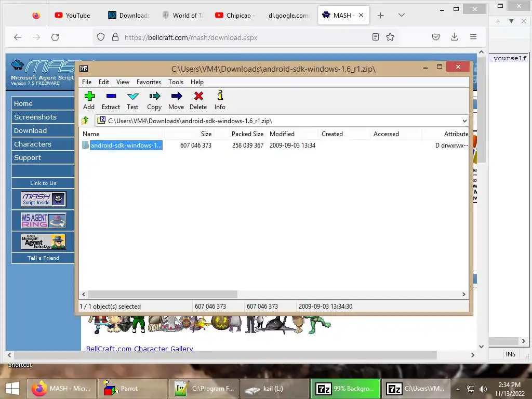Sort file list by Packed Size column

coord(247,134)
